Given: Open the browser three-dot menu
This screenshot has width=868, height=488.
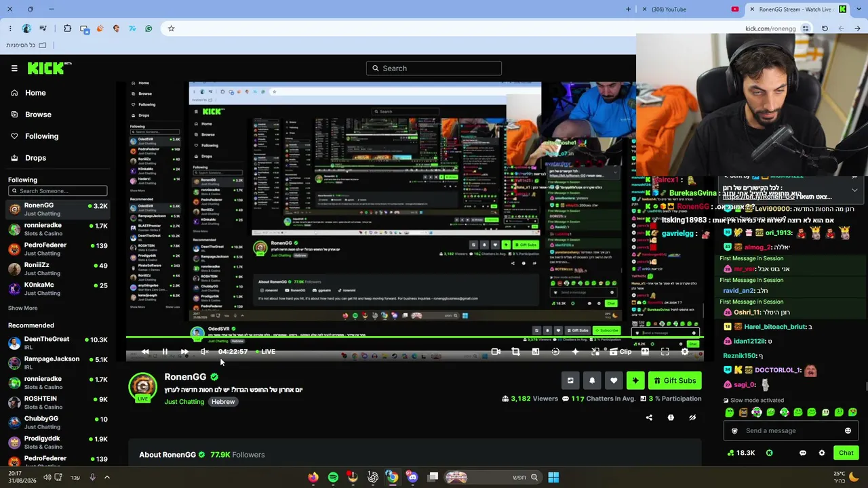Looking at the screenshot, I should 10,28.
